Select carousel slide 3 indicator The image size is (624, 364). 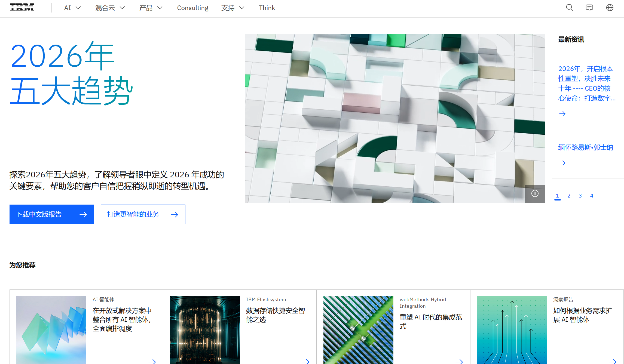(x=580, y=196)
